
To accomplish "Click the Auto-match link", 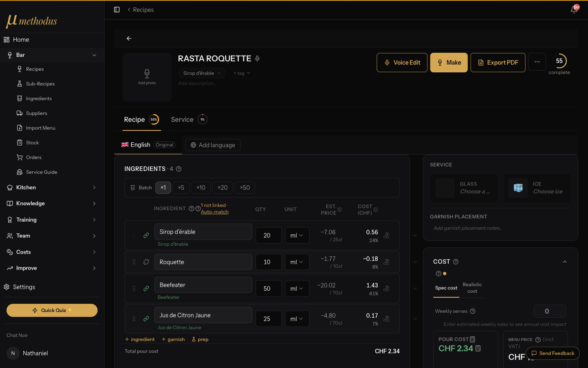I will pyautogui.click(x=215, y=212).
